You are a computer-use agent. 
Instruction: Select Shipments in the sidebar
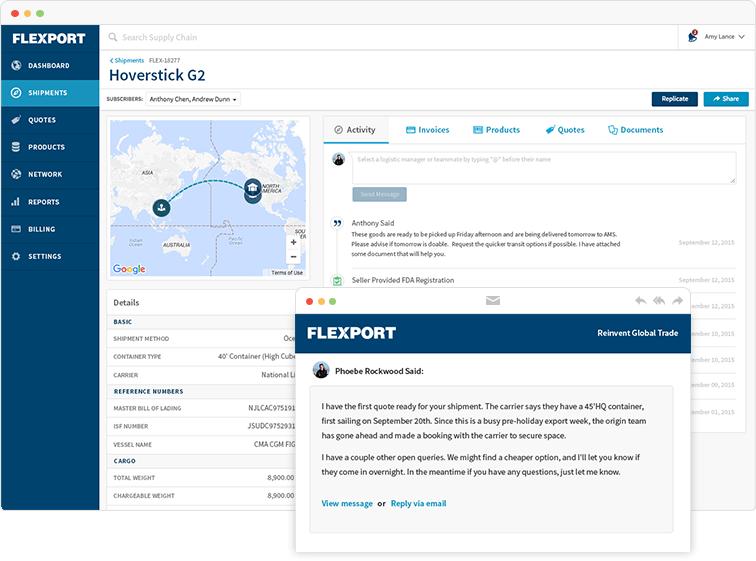[x=50, y=93]
